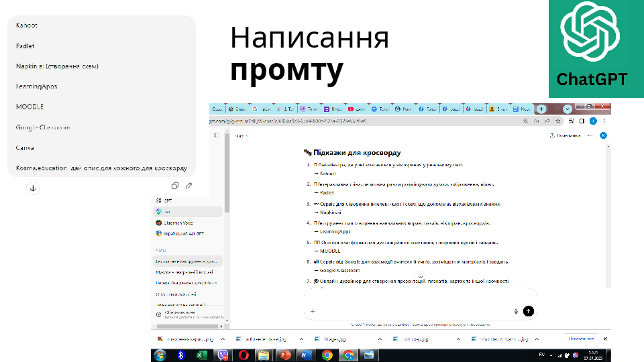Switch to the first browser tab
The image size is (644, 362).
(x=217, y=109)
